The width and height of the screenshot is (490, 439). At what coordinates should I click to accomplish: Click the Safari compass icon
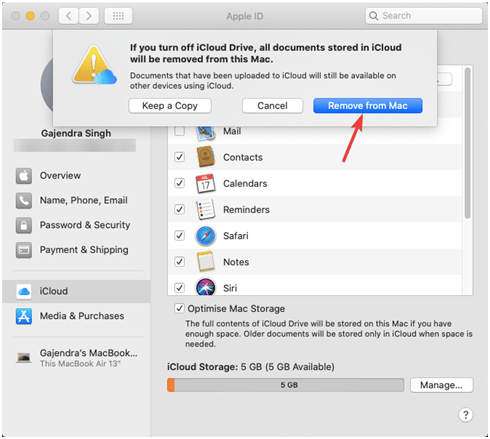[x=205, y=236]
